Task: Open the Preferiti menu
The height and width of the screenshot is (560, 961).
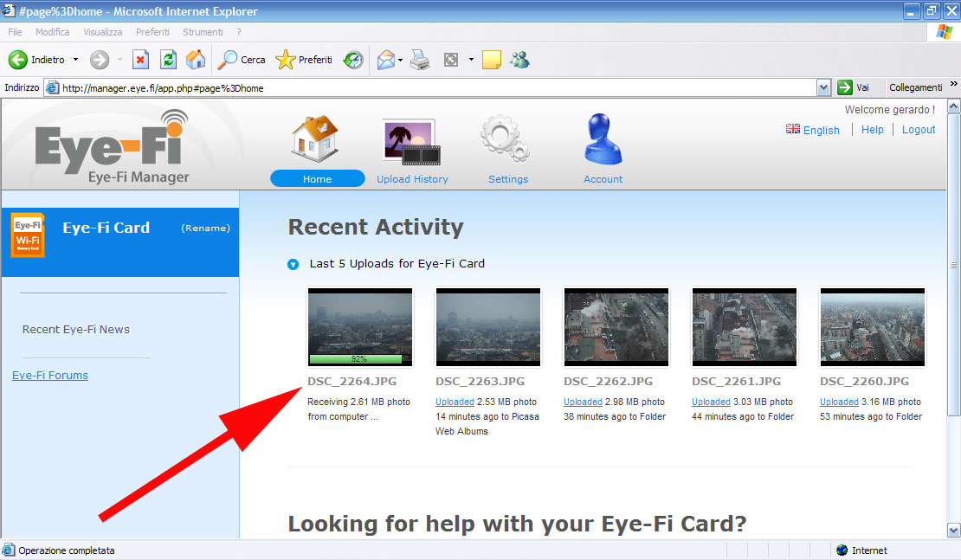Action: [152, 32]
